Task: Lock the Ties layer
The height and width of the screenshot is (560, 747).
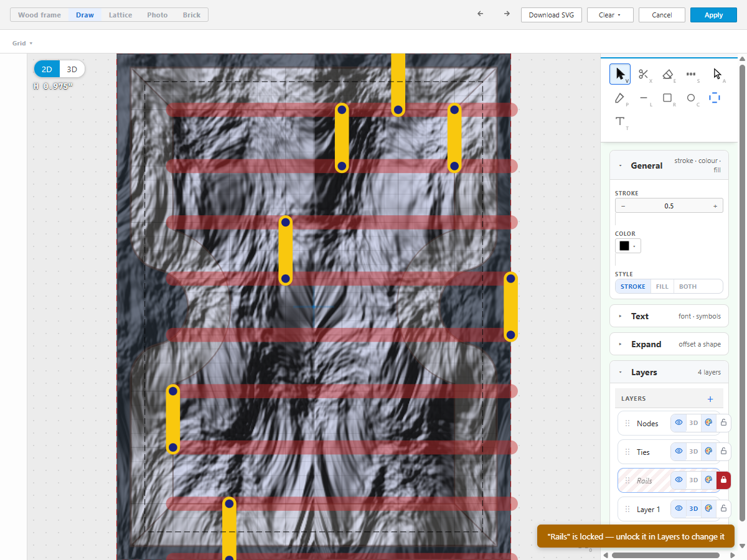Action: click(723, 452)
